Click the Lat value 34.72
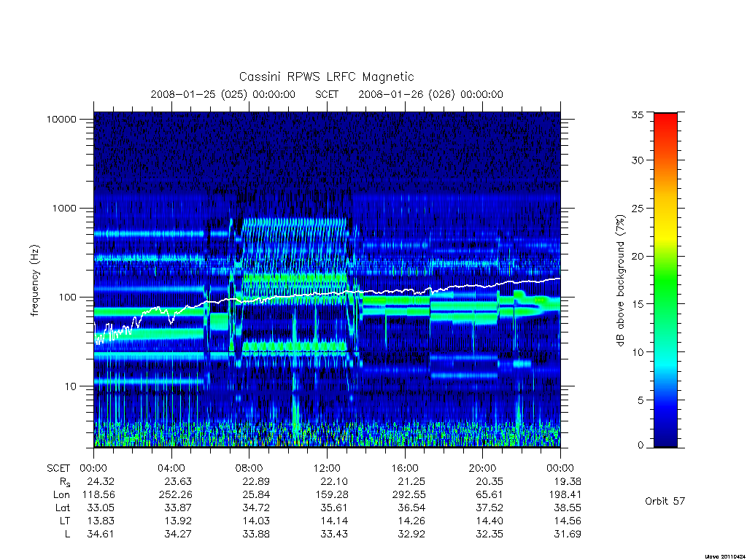The width and height of the screenshot is (747, 560). coord(256,507)
